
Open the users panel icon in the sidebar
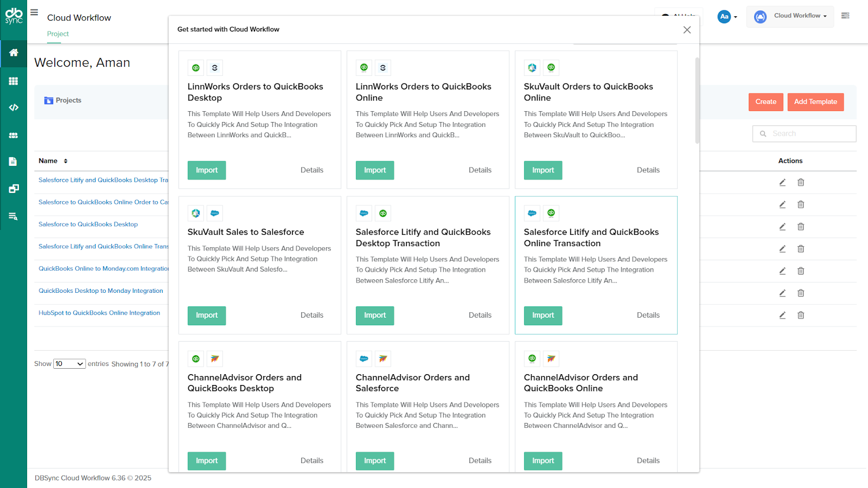[14, 134]
